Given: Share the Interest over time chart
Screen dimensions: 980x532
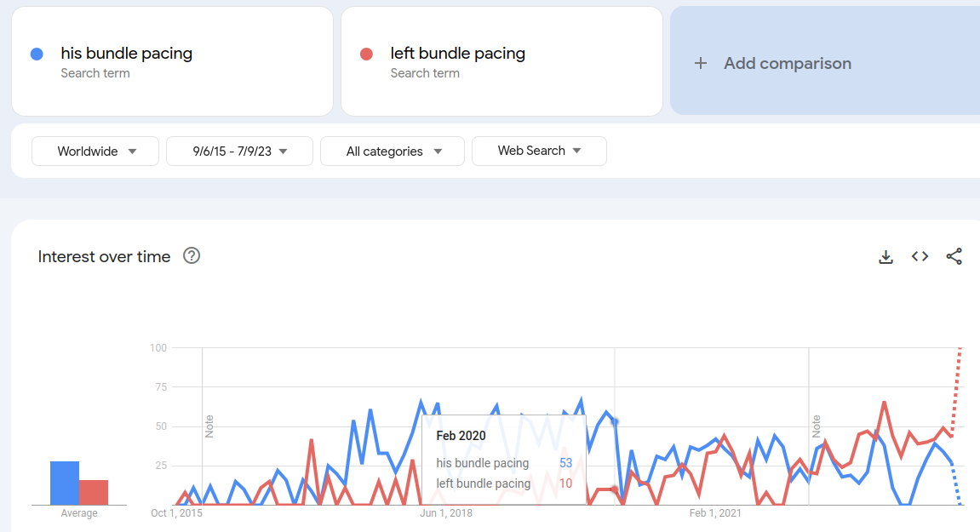Looking at the screenshot, I should tap(954, 256).
